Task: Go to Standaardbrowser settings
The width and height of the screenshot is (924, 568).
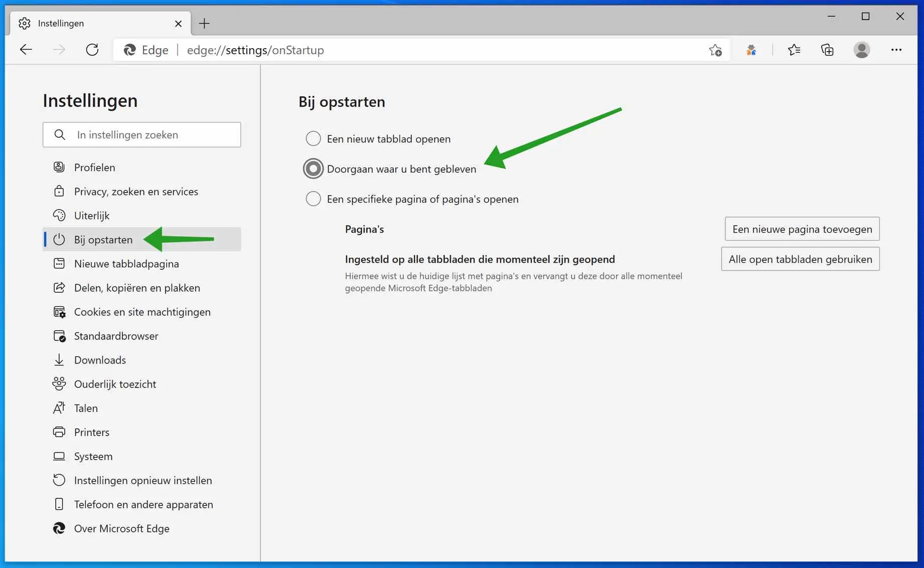Action: (x=142, y=335)
